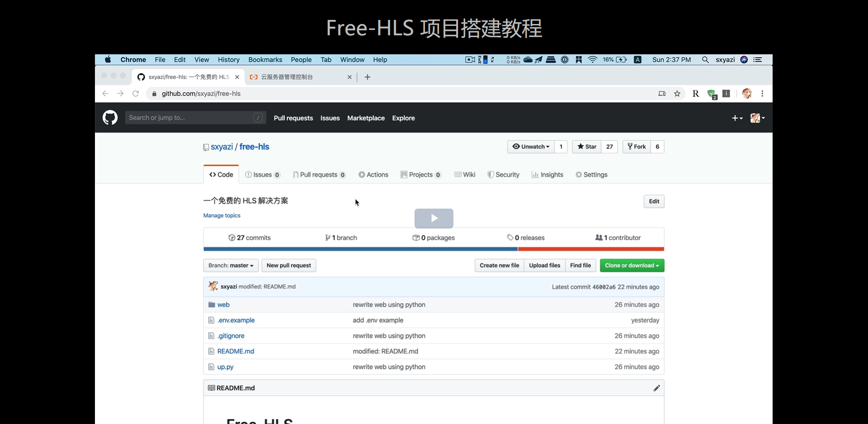Open Wi-Fi status in menu bar
The image size is (868, 424).
(592, 60)
